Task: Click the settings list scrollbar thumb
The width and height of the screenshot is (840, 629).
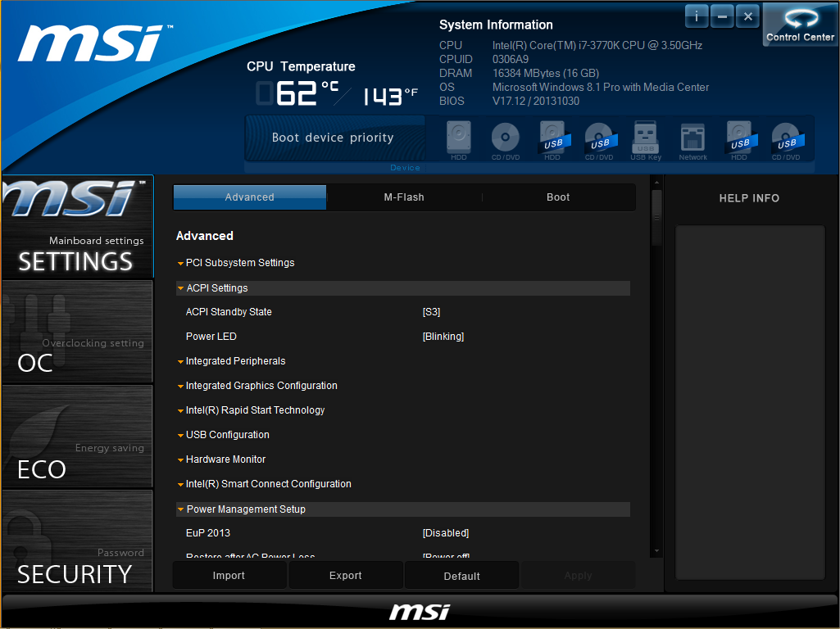Action: [x=656, y=218]
